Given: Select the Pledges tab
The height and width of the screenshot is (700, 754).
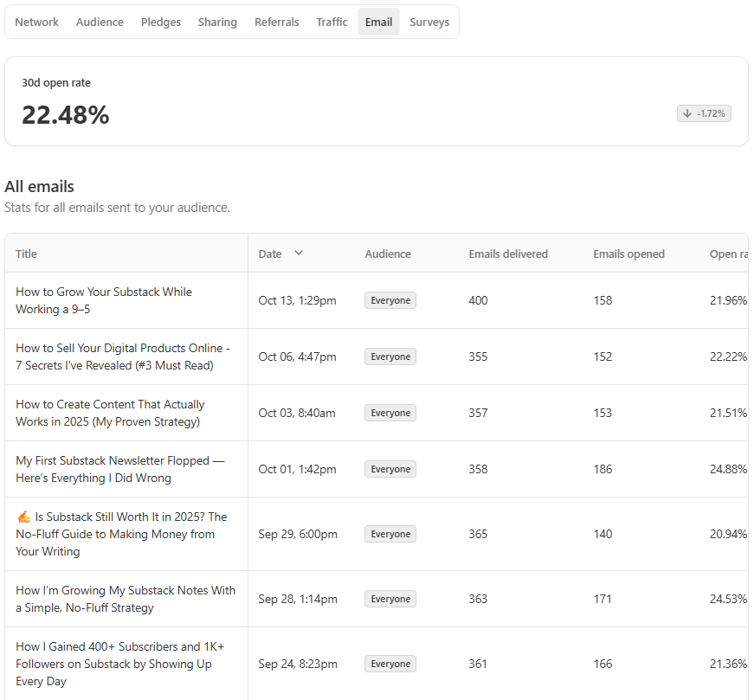Looking at the screenshot, I should click(161, 22).
